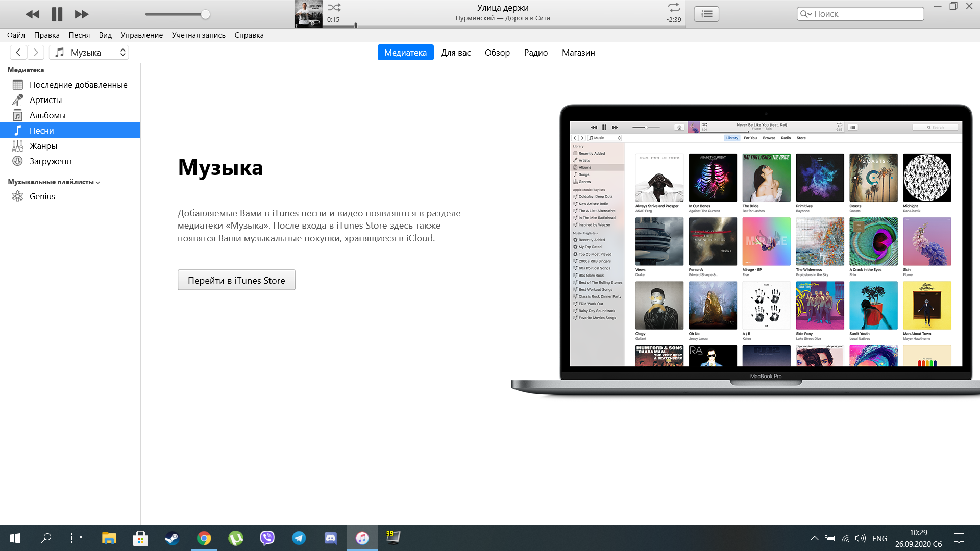The image size is (980, 551).
Task: Click the song title Улица держи
Action: (503, 8)
